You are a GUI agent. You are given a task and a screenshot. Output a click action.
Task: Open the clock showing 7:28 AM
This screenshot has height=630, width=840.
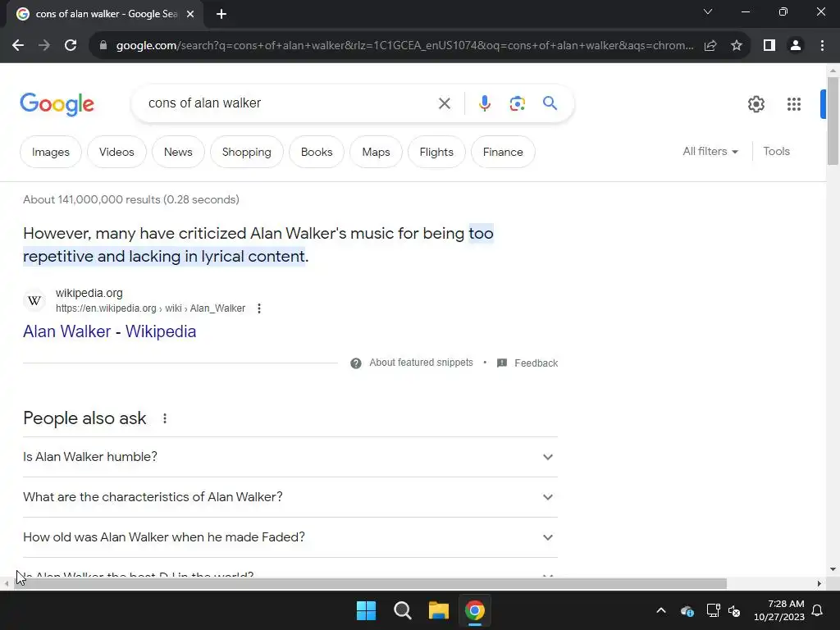point(779,610)
